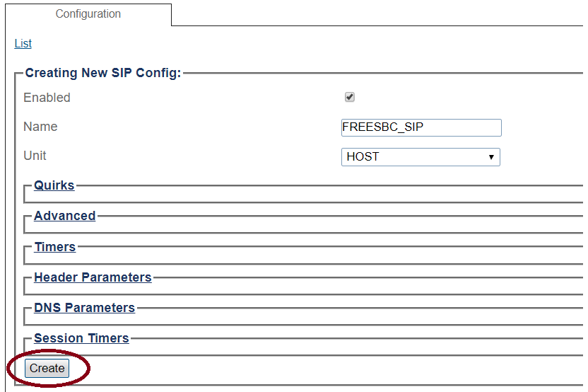Expand the Header Parameters section

(x=93, y=277)
